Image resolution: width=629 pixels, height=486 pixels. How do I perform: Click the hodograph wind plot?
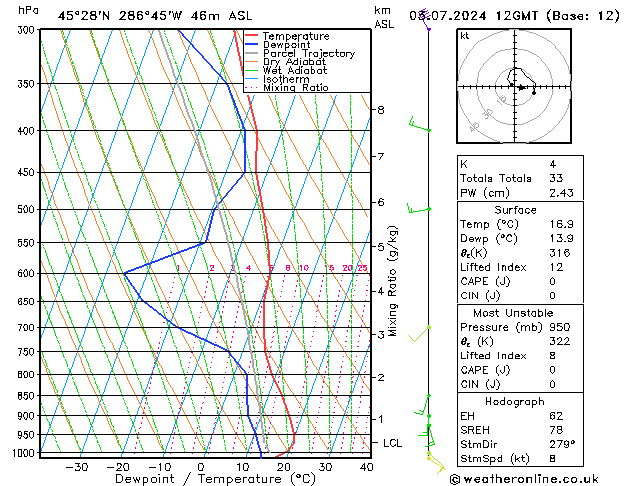tap(514, 86)
